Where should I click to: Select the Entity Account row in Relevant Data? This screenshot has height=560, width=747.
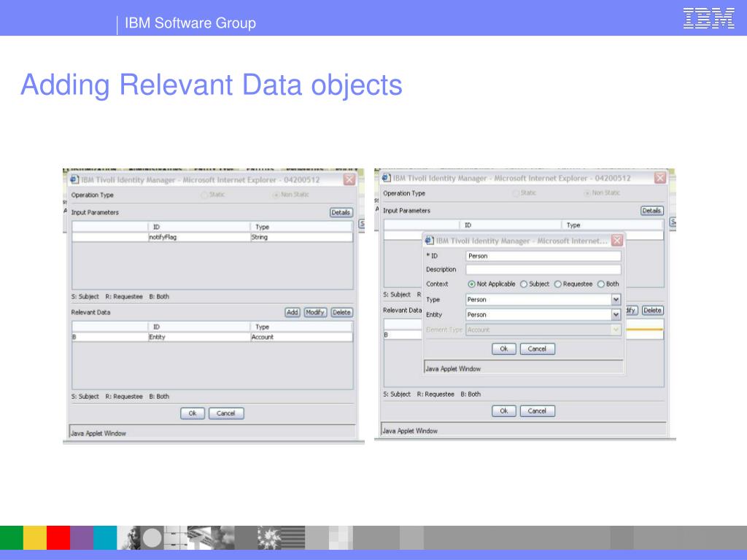[x=212, y=337]
